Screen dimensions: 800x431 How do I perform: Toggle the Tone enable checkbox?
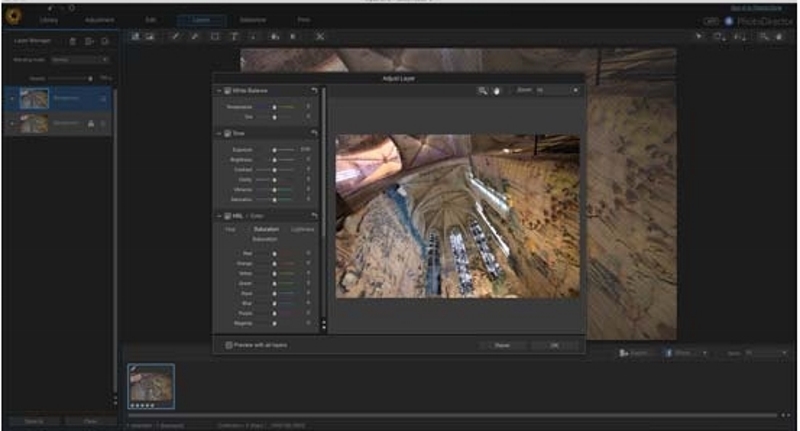[x=228, y=133]
